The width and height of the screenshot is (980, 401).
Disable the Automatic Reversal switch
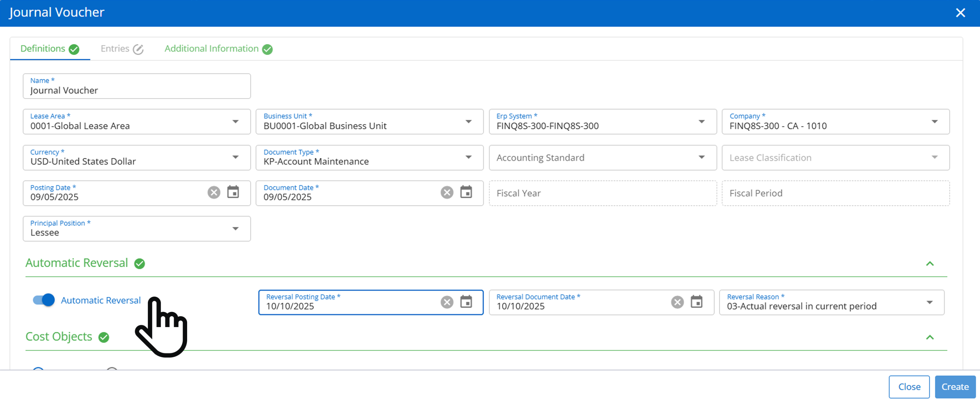point(44,300)
